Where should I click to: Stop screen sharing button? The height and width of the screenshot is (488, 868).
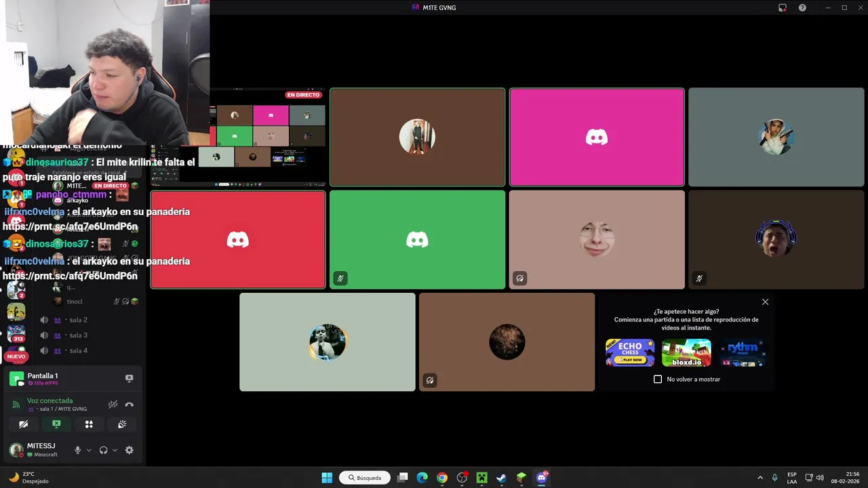[x=56, y=424]
